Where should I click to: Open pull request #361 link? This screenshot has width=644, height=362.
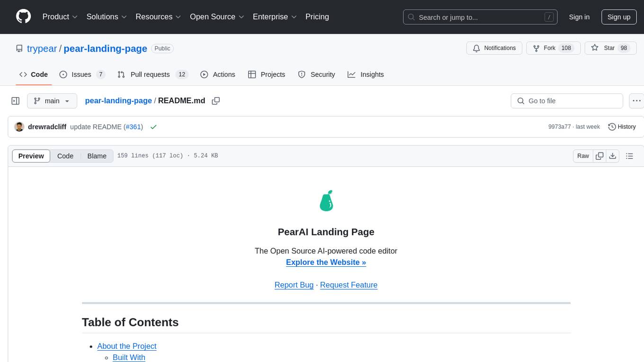point(133,127)
